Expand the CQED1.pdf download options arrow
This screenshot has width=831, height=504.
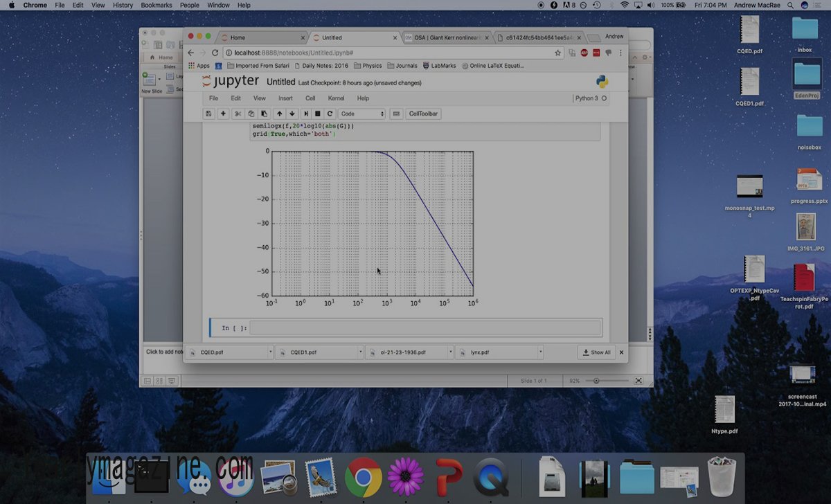[x=360, y=352]
